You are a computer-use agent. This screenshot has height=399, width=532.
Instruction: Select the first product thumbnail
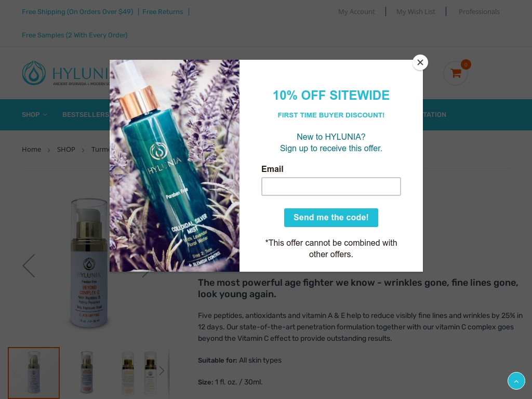[x=34, y=373]
